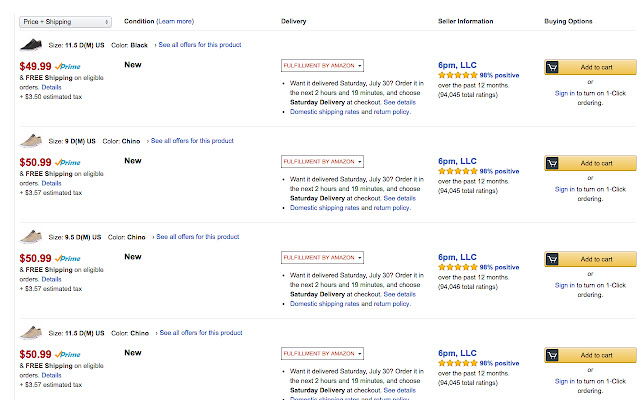Open shipping Details link under $49.99
The image size is (640, 400).
(51, 87)
